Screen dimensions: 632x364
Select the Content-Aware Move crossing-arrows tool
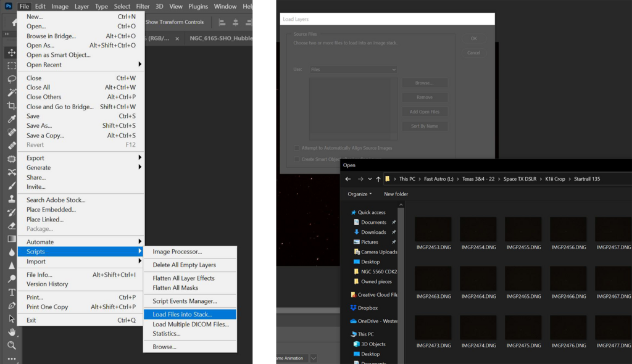pyautogui.click(x=11, y=172)
